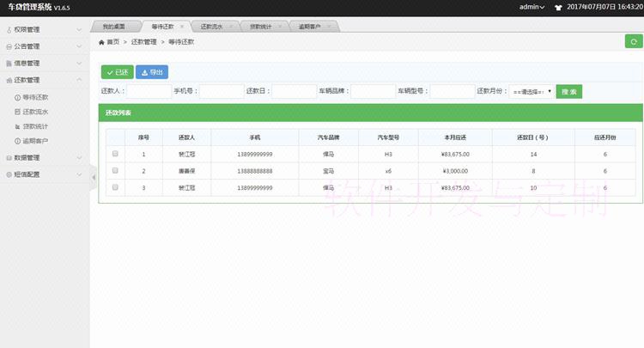Close the 逾期客户 tab
Viewport: 644px width, 348px height.
click(329, 27)
